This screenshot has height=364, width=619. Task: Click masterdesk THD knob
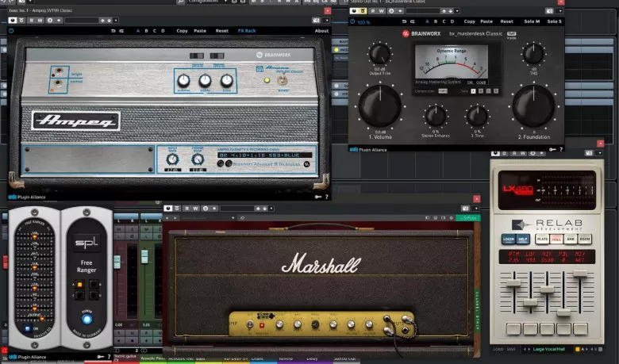click(533, 54)
